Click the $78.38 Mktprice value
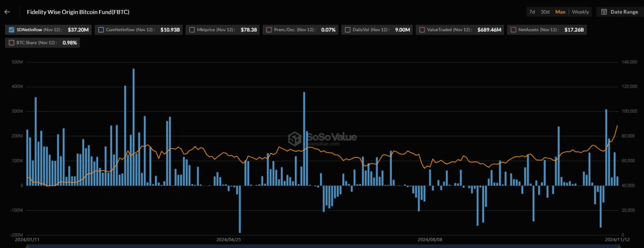The height and width of the screenshot is (248, 644). click(249, 30)
